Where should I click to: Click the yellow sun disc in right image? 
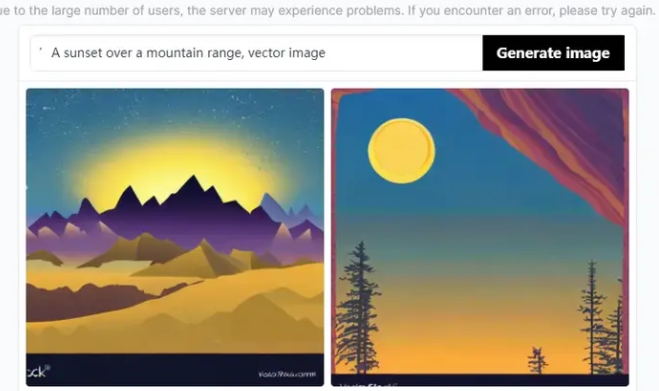click(401, 151)
